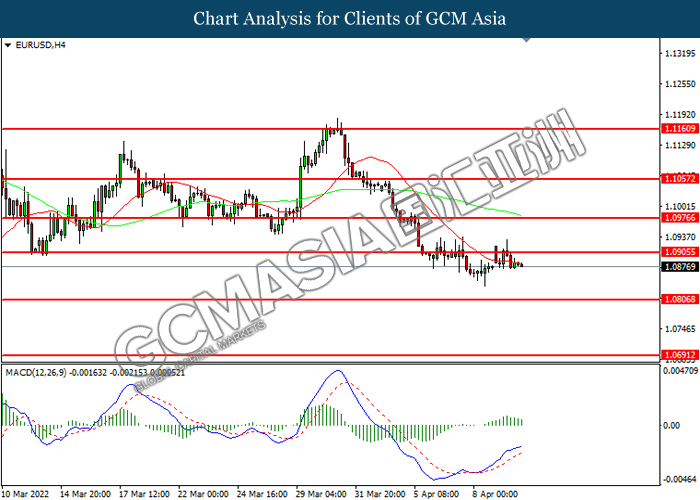Viewport: 700px width, 500px height.
Task: Click the 22 Mar 00:00 time label
Action: click(x=204, y=494)
